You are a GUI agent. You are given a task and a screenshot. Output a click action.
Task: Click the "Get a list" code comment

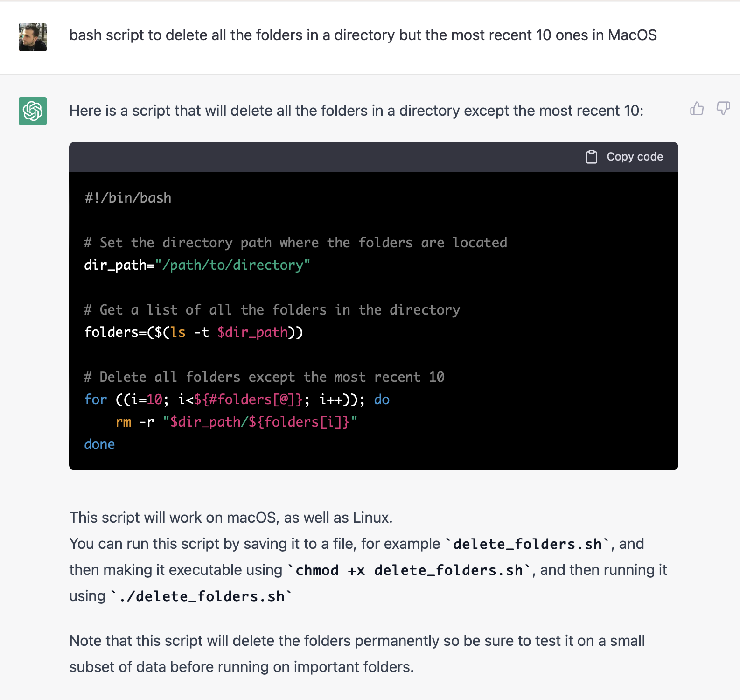click(272, 310)
